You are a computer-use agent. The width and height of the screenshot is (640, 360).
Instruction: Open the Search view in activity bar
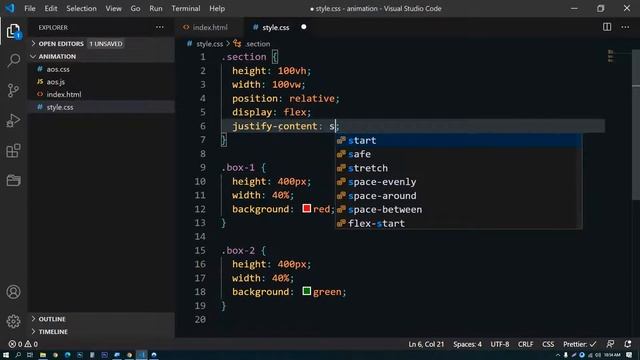[13, 61]
